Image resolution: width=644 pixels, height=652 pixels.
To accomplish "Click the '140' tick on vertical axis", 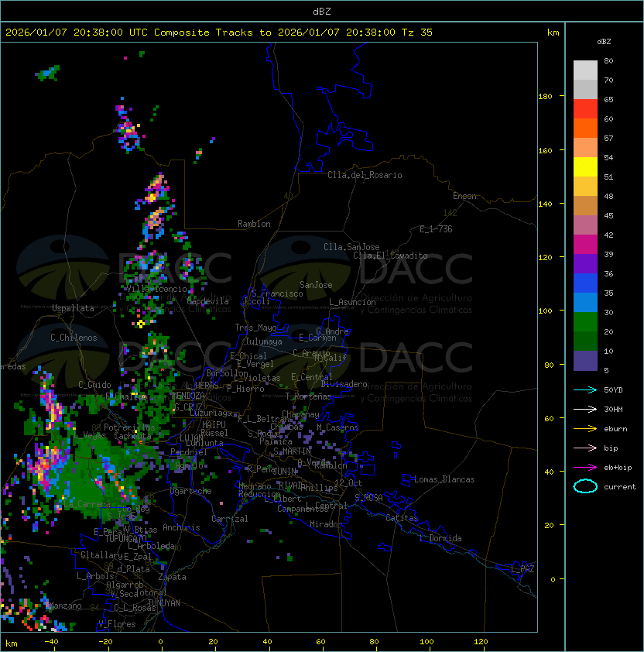I will pyautogui.click(x=545, y=204).
